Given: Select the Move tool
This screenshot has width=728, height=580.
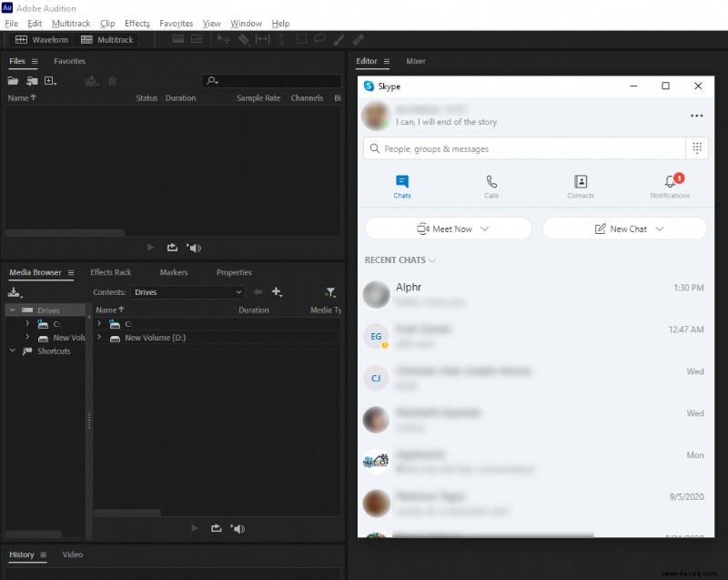Looking at the screenshot, I should click(223, 39).
